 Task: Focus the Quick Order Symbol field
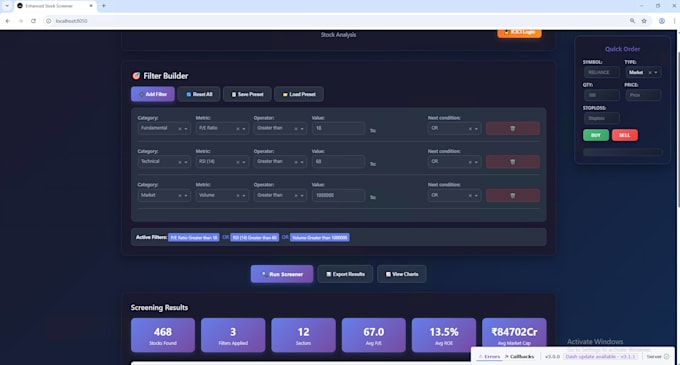(x=601, y=72)
